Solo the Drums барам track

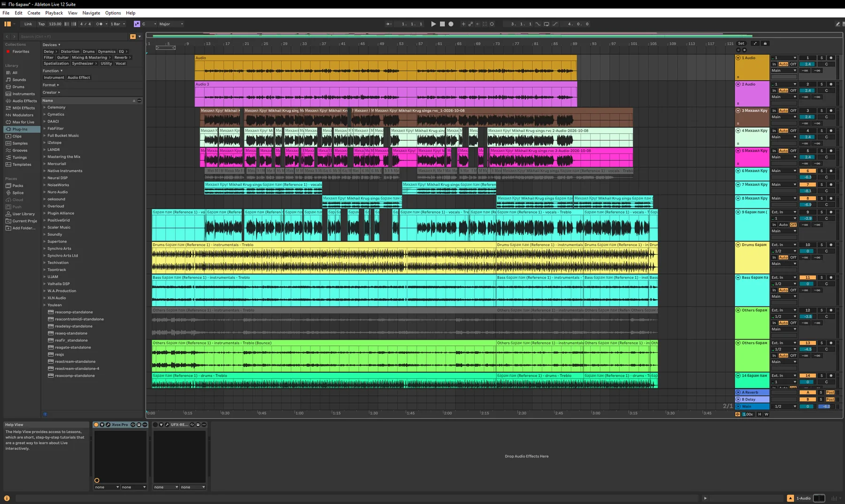(x=822, y=244)
